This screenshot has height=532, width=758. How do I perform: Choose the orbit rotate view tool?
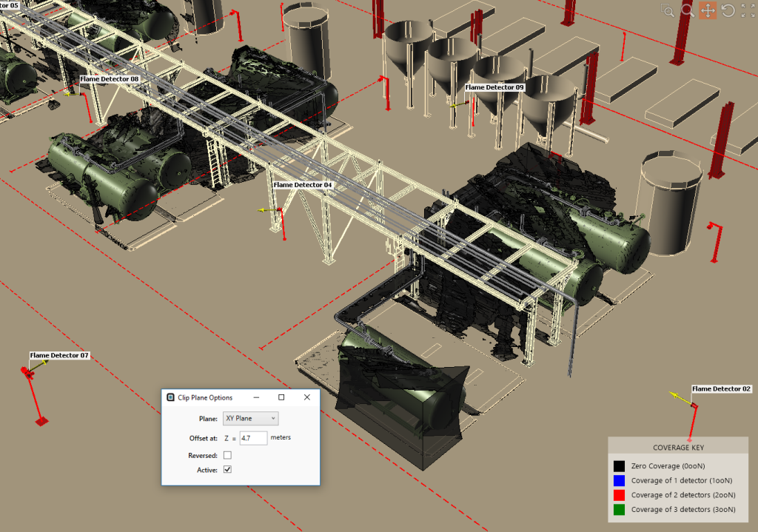point(728,10)
